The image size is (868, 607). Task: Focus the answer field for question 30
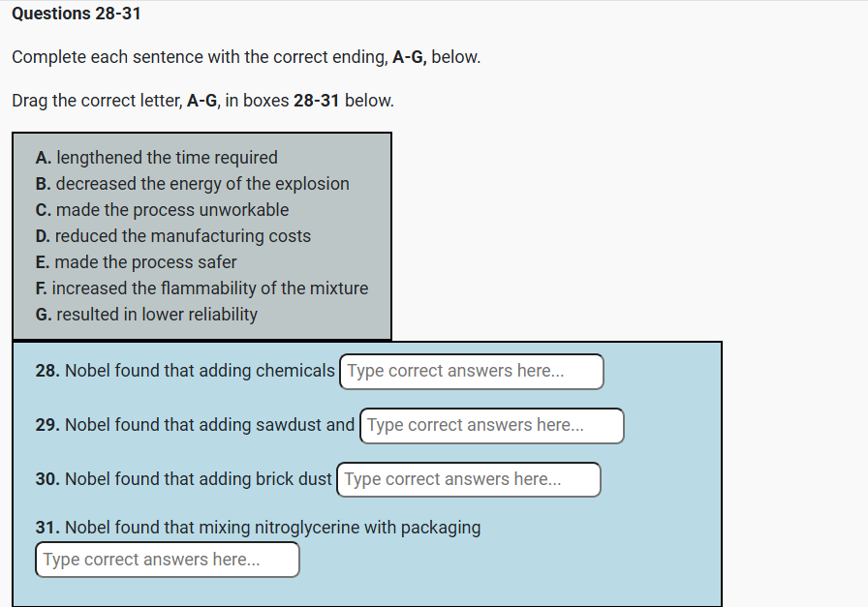tap(468, 480)
